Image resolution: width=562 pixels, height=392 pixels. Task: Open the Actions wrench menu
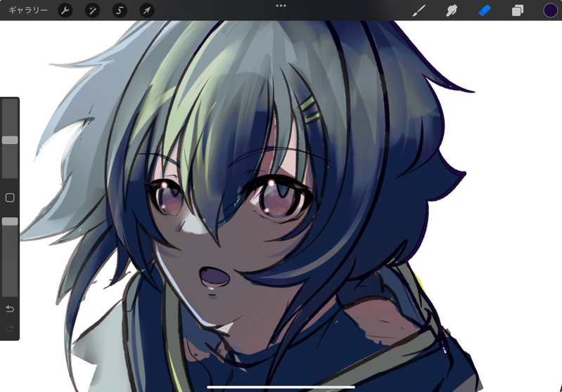[65, 11]
